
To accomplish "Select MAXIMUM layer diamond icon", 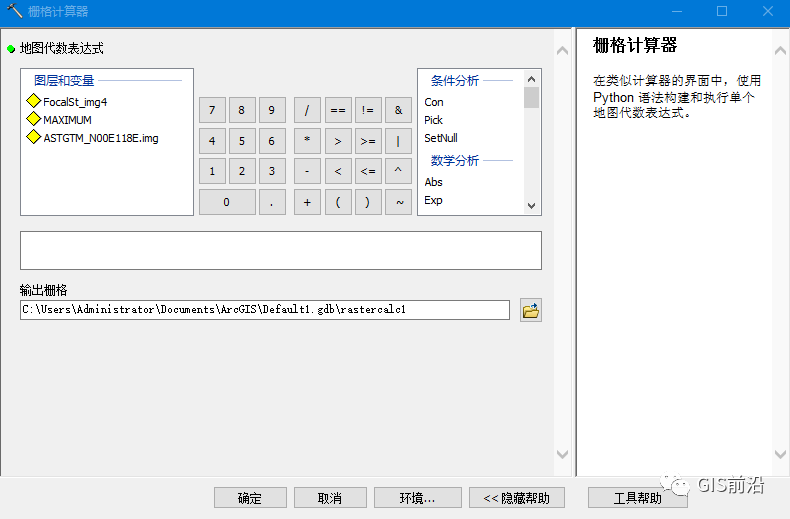I will (33, 119).
